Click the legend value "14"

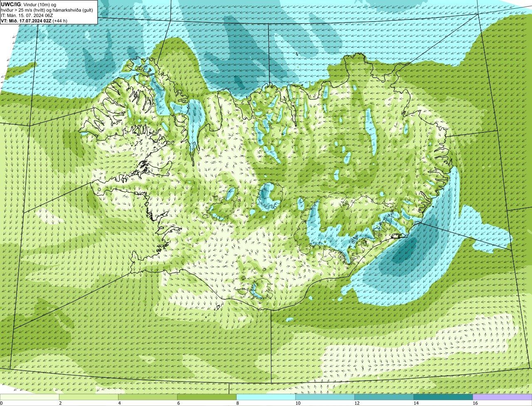coord(415,403)
